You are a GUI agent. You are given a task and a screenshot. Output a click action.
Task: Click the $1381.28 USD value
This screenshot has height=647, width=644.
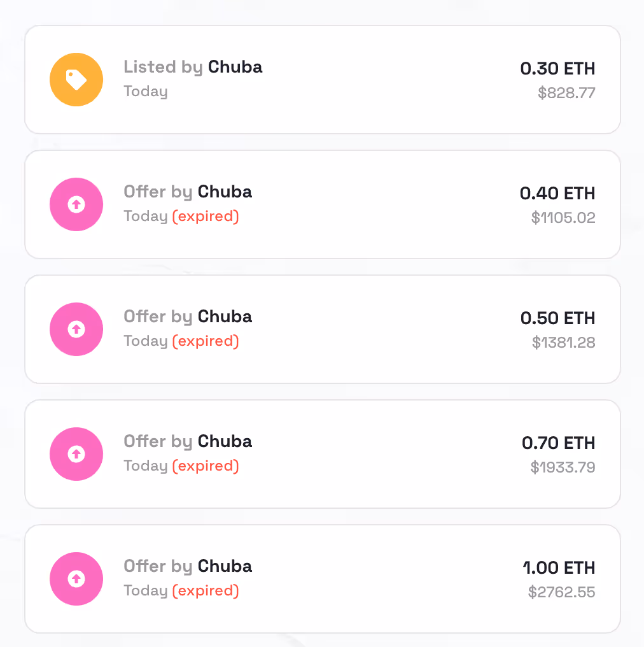[563, 343]
